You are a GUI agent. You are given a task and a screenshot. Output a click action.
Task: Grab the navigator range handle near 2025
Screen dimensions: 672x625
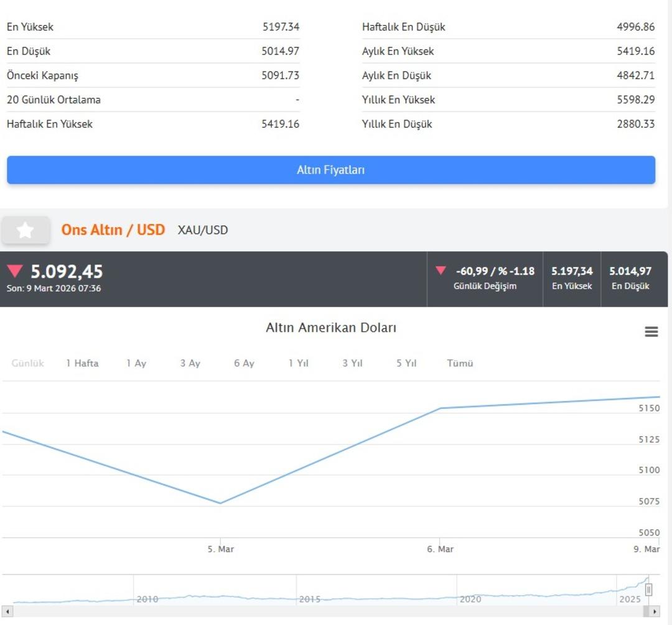click(x=648, y=589)
